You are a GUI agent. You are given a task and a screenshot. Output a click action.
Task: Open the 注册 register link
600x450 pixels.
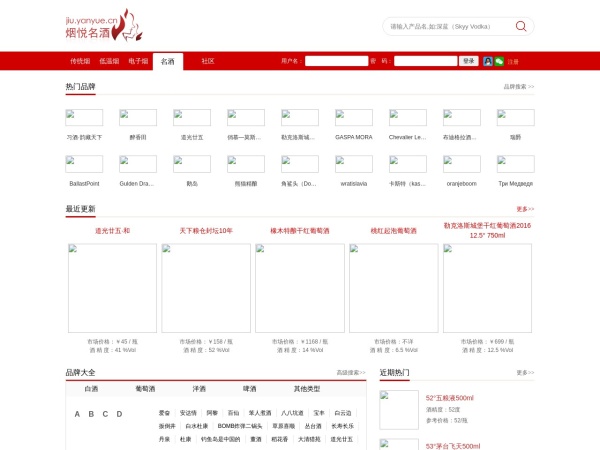(x=513, y=62)
